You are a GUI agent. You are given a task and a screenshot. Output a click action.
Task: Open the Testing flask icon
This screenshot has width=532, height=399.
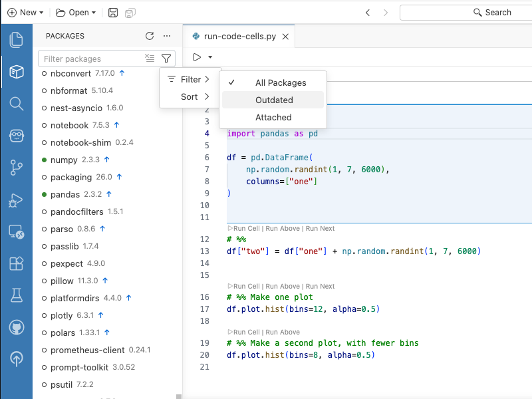point(16,295)
